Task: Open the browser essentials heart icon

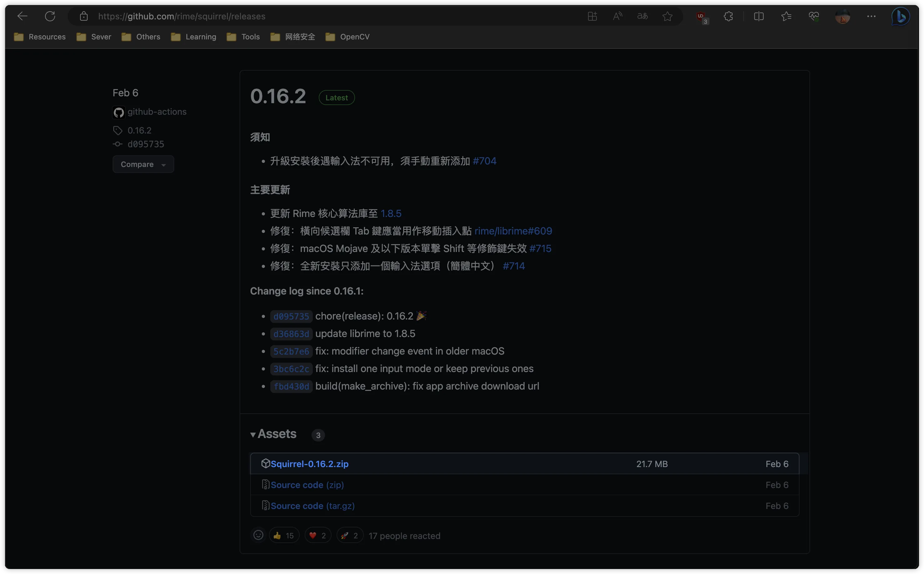Action: 814,16
